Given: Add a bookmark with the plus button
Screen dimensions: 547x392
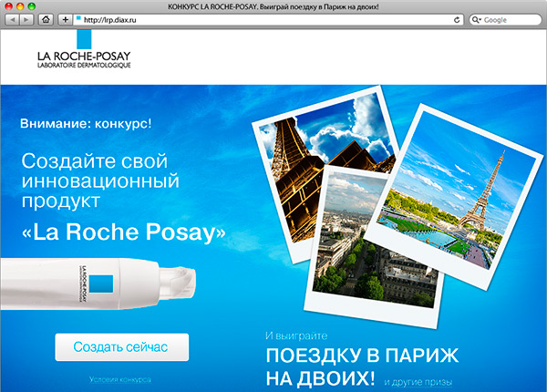Looking at the screenshot, I should [x=65, y=19].
